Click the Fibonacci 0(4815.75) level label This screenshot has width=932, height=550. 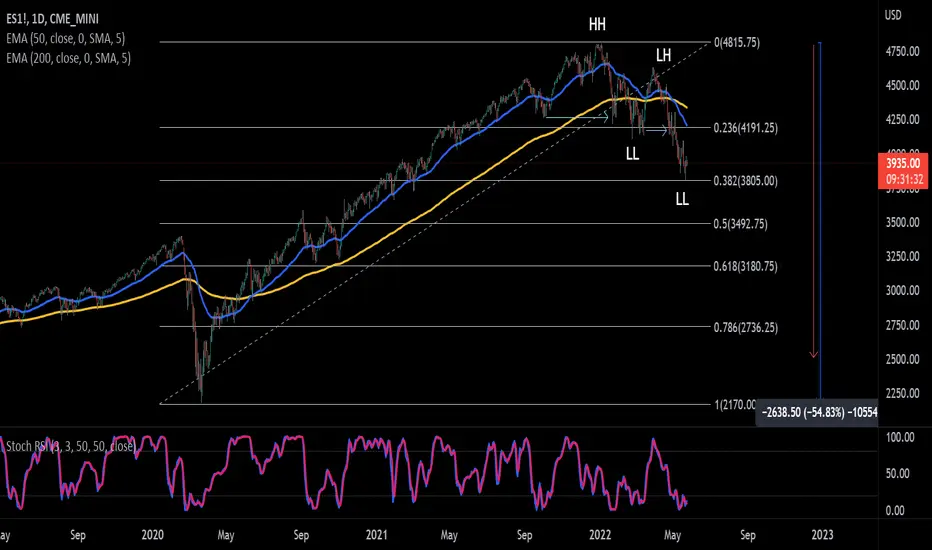coord(736,43)
